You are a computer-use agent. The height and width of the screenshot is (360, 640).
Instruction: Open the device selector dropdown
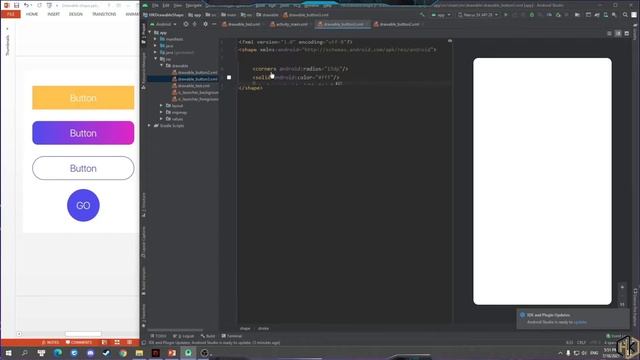coord(478,15)
